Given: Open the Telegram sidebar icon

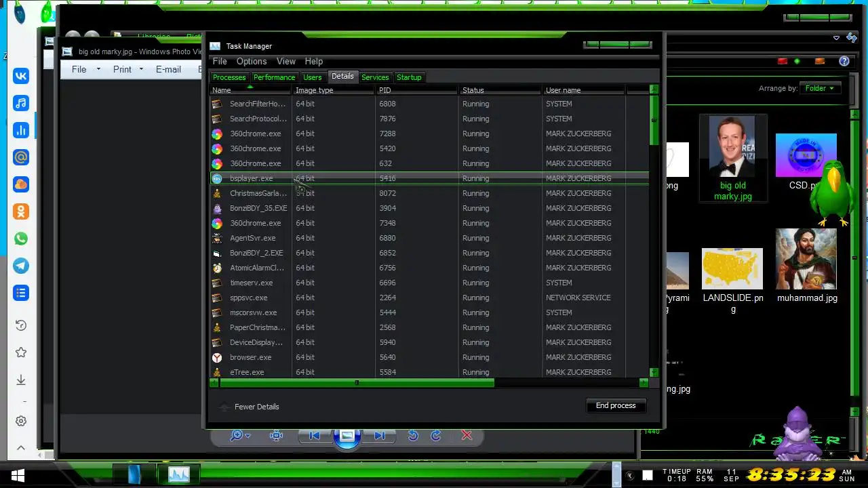Looking at the screenshot, I should tap(21, 266).
